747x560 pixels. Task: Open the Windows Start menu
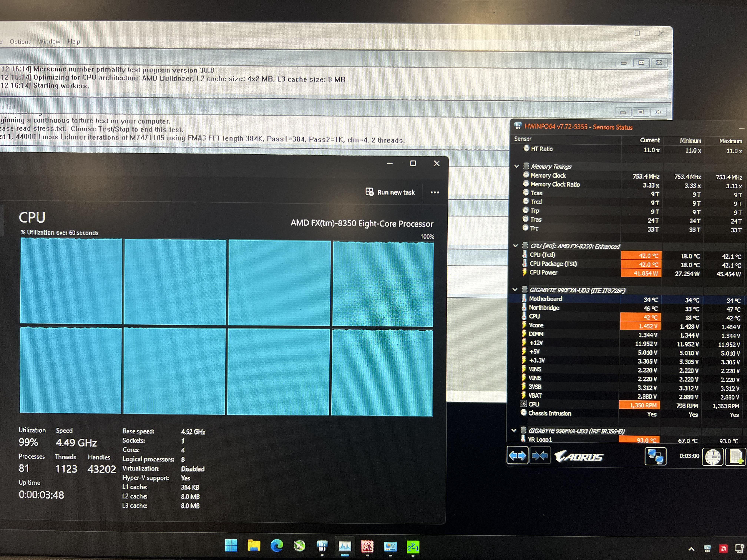click(231, 545)
